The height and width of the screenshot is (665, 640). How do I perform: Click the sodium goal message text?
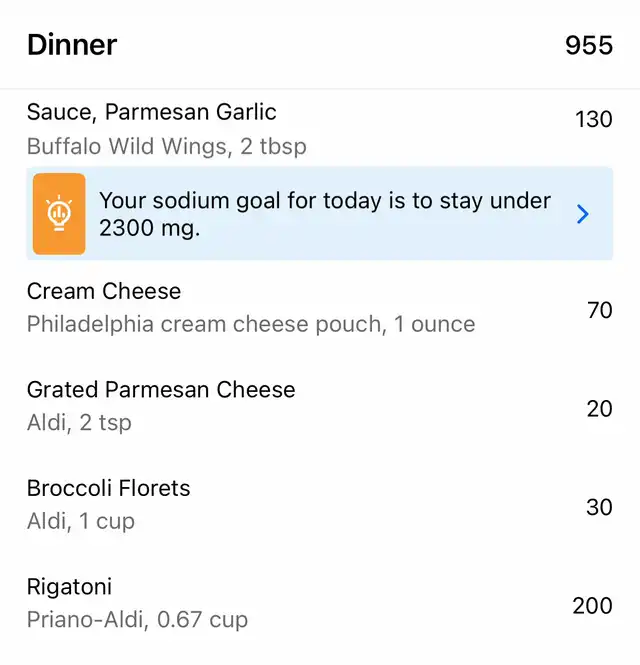[325, 214]
